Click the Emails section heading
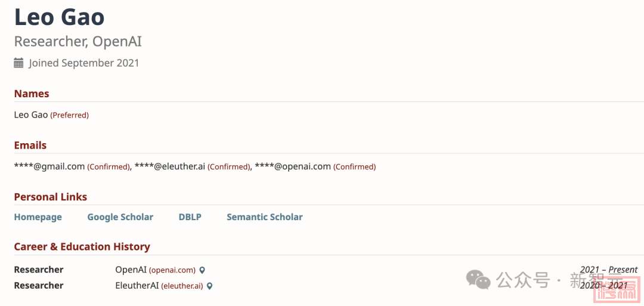 point(30,145)
